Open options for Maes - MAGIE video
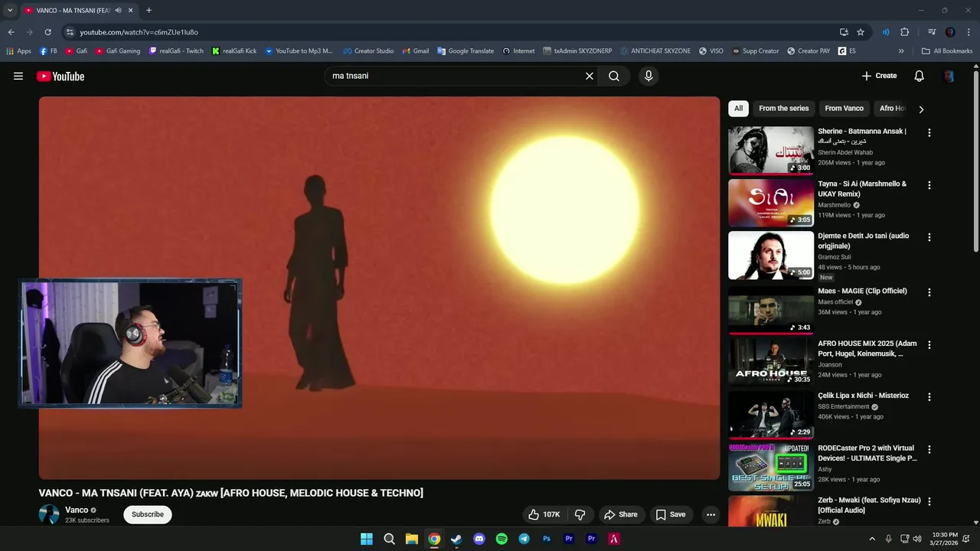This screenshot has height=551, width=980. coord(929,292)
